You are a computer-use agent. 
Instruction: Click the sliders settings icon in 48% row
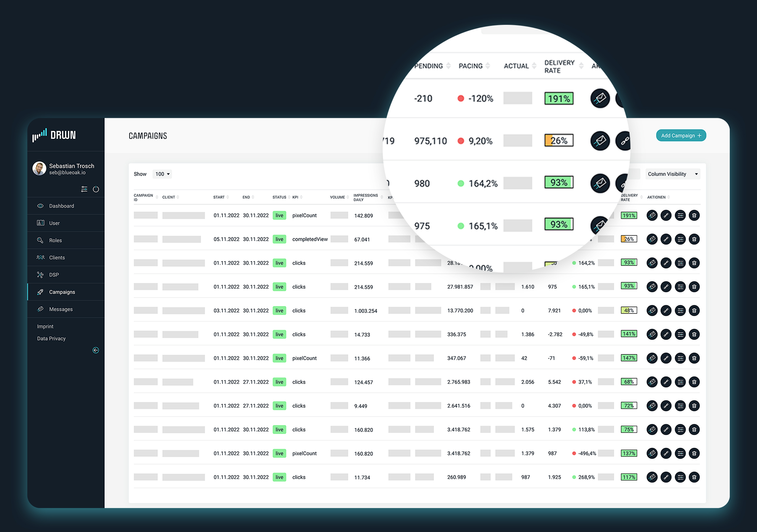coord(680,311)
